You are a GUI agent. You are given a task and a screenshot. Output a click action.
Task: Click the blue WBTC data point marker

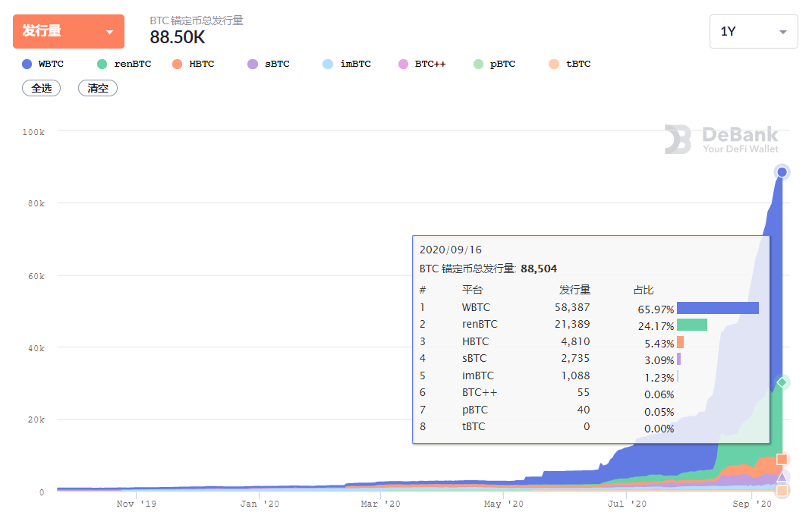(782, 172)
